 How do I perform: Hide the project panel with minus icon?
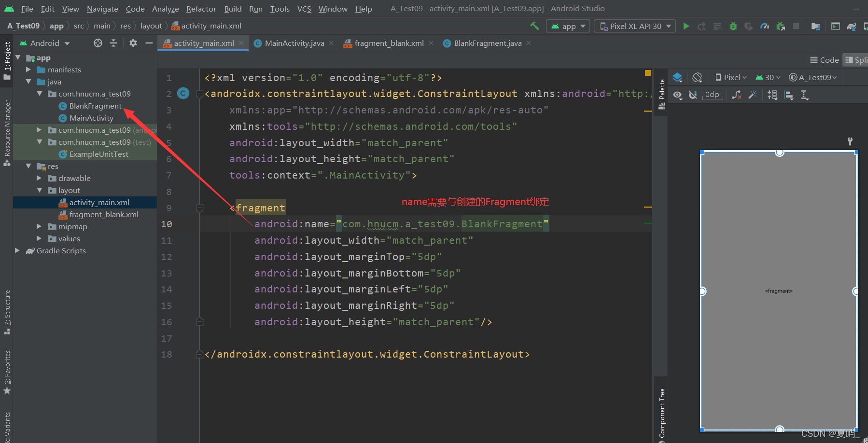pyautogui.click(x=149, y=43)
